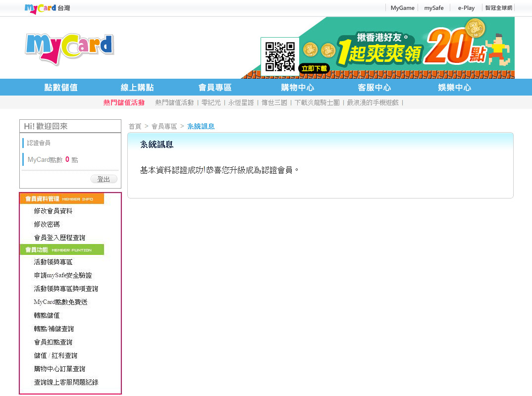532x396 pixels.
Task: Open 申請mySafe安全驗證
Action: [x=63, y=275]
